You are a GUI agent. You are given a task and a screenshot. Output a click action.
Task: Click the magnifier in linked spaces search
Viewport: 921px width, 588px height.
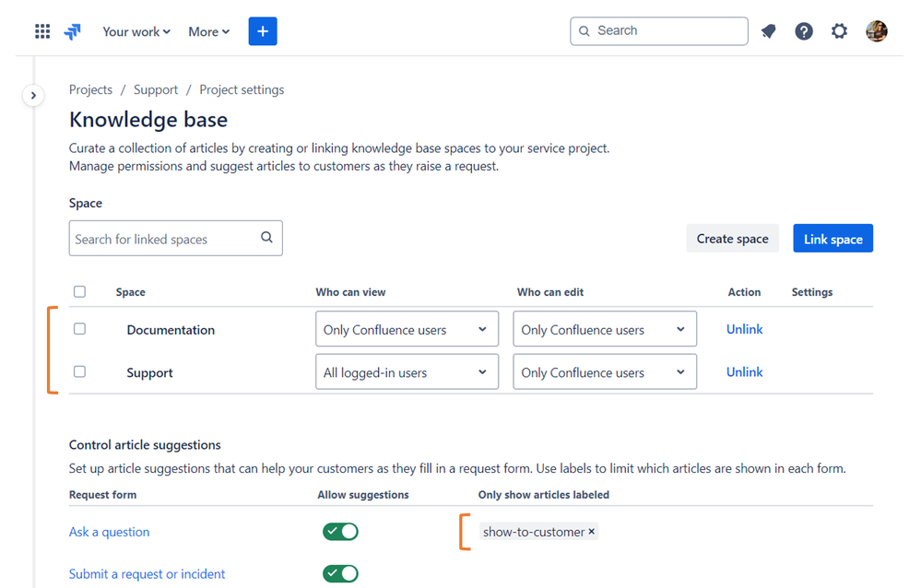[x=266, y=237]
